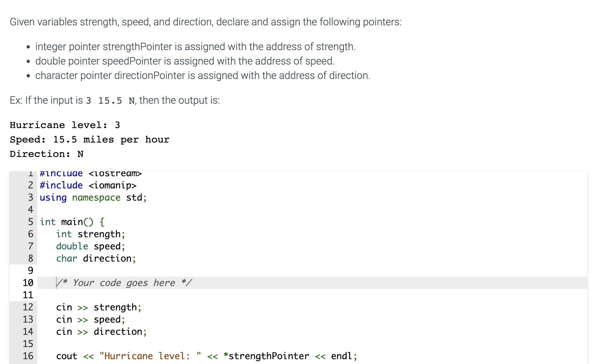The width and height of the screenshot is (595, 364).
Task: Click the "Hurricane level: " string literal in code
Action: tap(150, 356)
